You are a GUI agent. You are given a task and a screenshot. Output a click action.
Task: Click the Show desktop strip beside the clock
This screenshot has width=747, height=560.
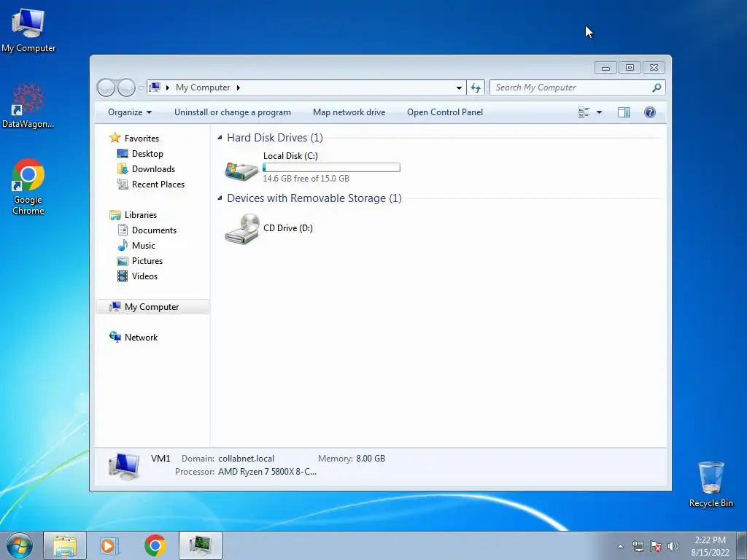tap(742, 545)
